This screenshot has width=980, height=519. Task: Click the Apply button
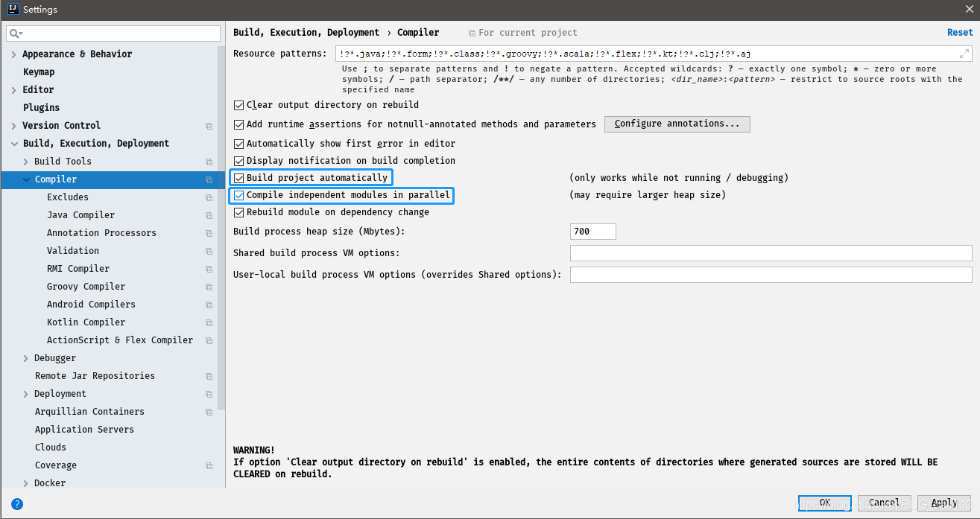click(943, 503)
